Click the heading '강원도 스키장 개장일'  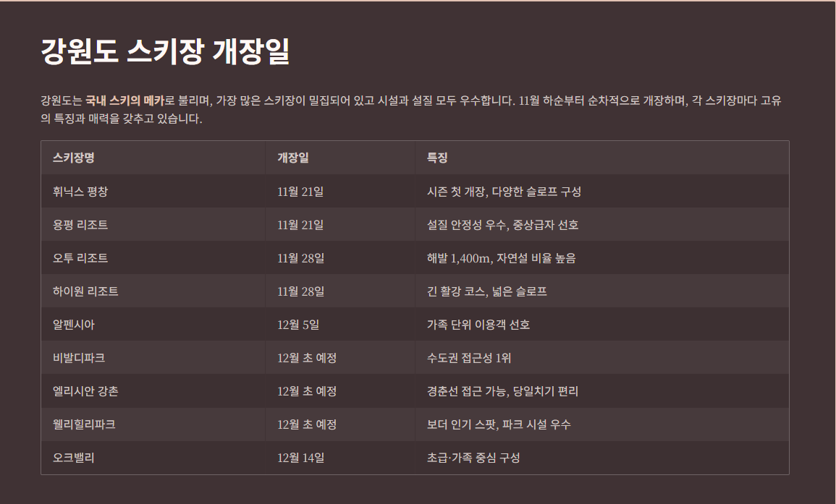pyautogui.click(x=165, y=51)
